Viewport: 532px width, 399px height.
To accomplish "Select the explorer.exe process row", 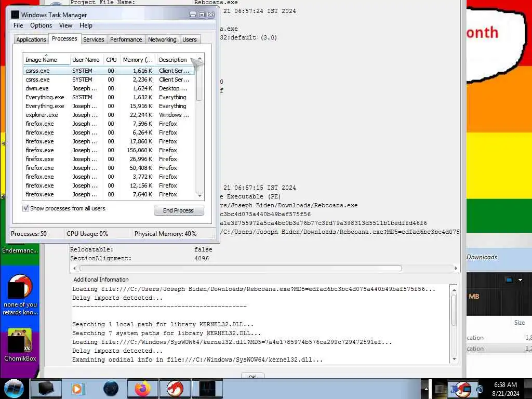I will point(109,115).
